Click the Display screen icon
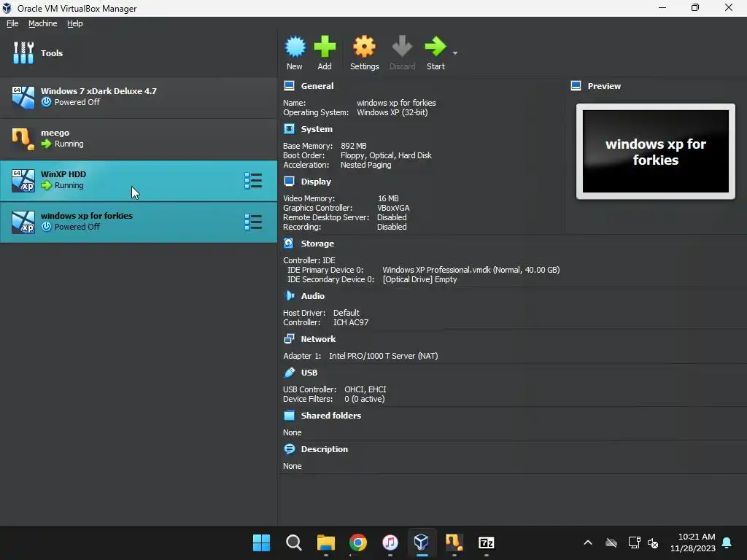This screenshot has height=560, width=747. click(289, 181)
